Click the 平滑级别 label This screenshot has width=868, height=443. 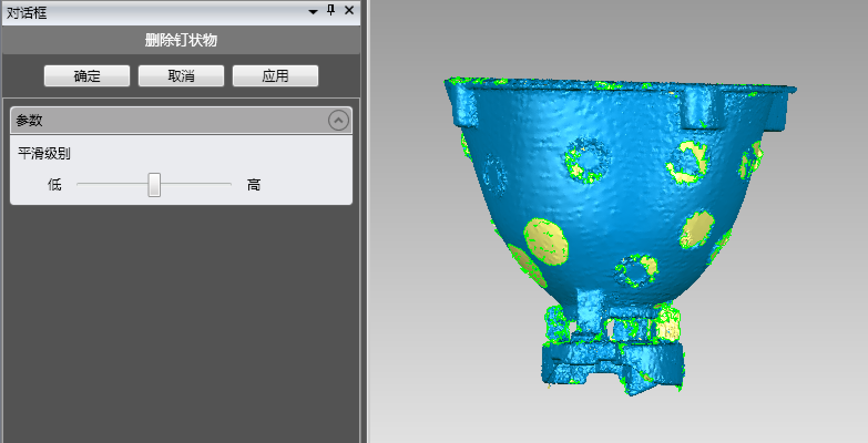click(x=44, y=153)
